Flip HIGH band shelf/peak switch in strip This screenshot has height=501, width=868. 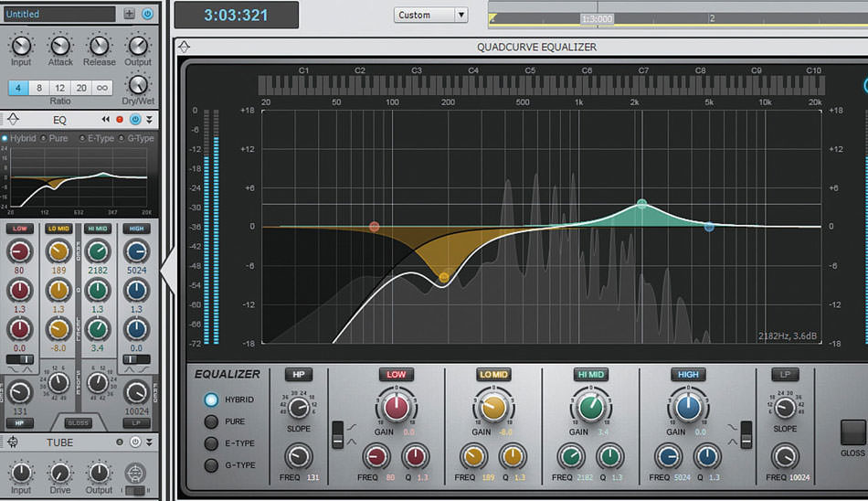pyautogui.click(x=136, y=359)
